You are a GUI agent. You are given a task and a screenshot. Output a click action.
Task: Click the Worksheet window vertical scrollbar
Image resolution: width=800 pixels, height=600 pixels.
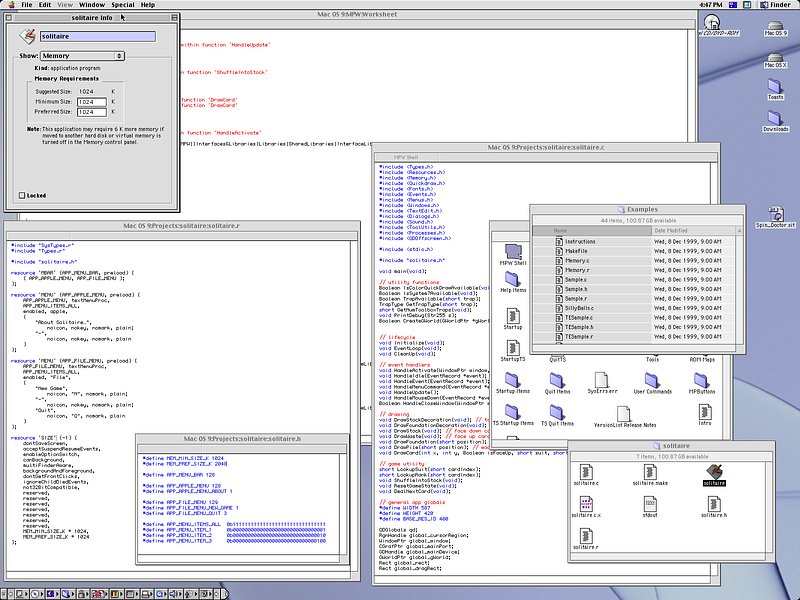pyautogui.click(x=691, y=87)
